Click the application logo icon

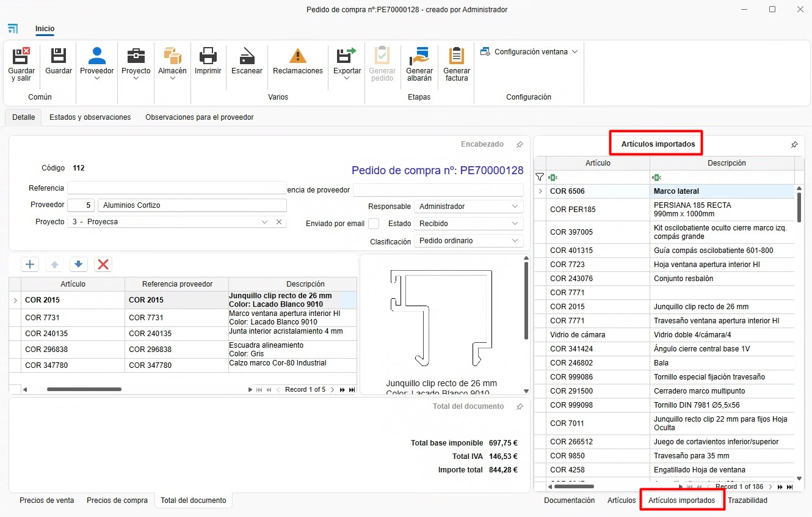(x=13, y=29)
